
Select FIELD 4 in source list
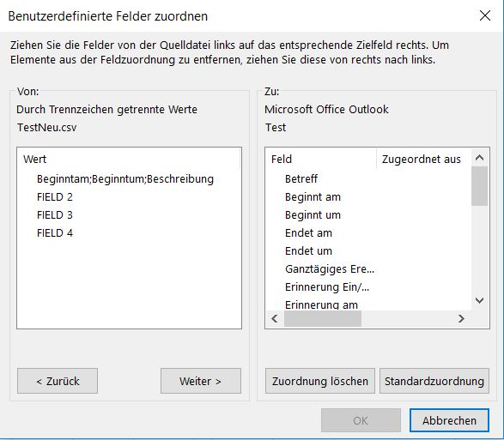[55, 232]
